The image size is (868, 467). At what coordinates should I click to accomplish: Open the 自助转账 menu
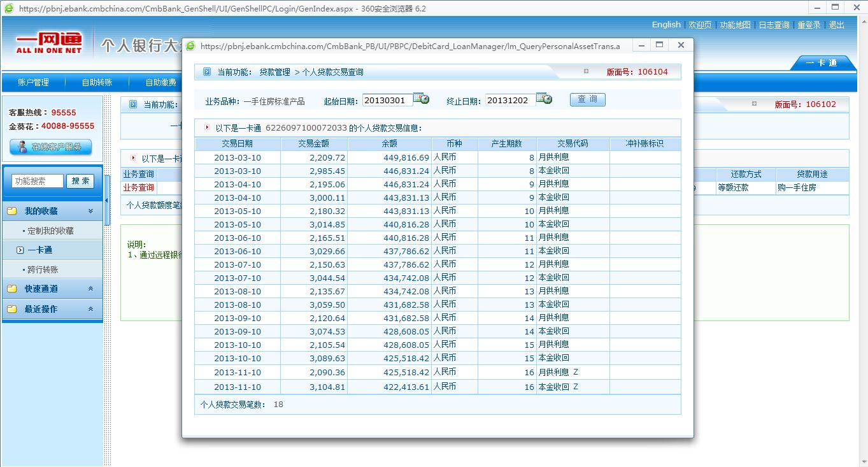tap(97, 82)
